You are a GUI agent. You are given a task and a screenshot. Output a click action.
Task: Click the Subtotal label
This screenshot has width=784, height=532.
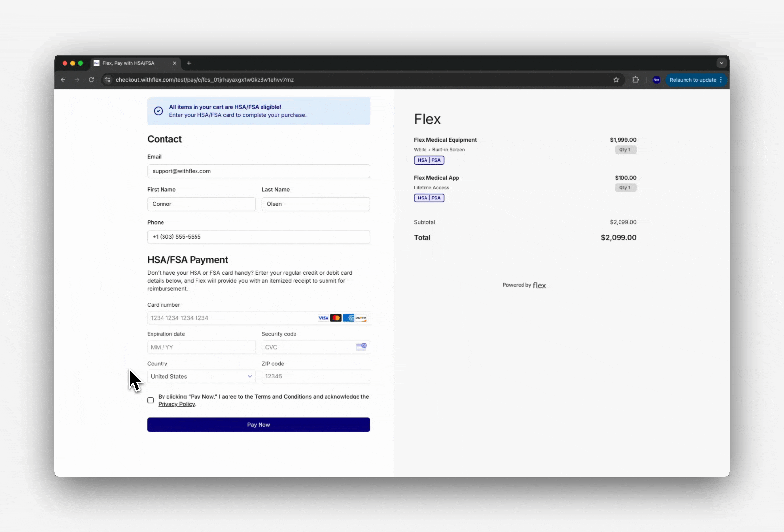(x=425, y=222)
